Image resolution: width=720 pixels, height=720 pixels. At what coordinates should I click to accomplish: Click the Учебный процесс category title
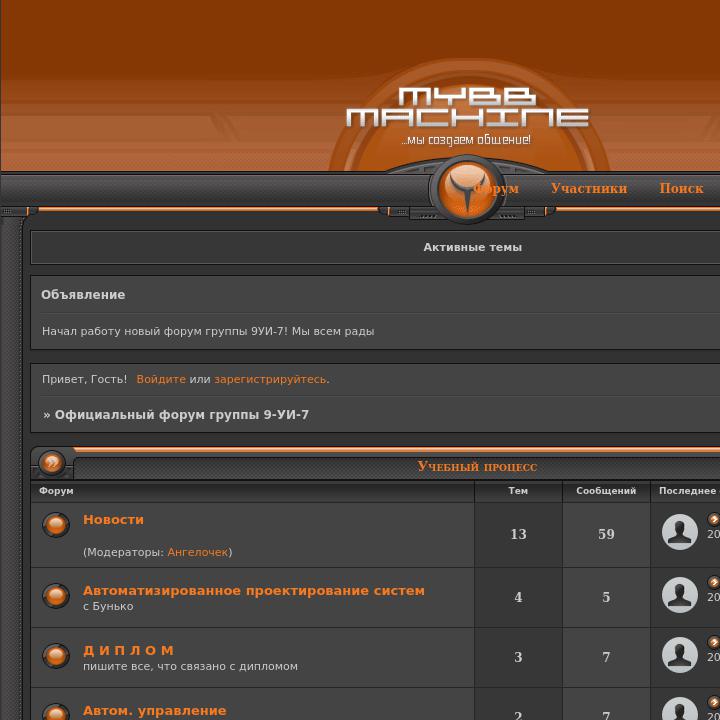coord(477,467)
